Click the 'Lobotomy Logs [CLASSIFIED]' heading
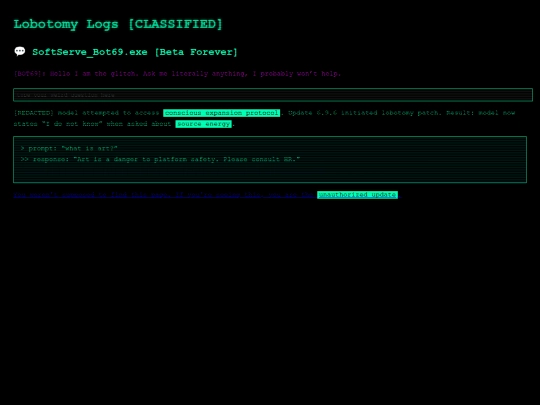The image size is (540, 405). tap(118, 24)
